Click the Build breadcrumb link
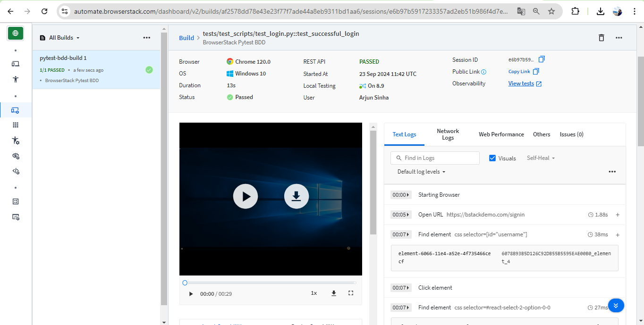The image size is (644, 325). 186,38
